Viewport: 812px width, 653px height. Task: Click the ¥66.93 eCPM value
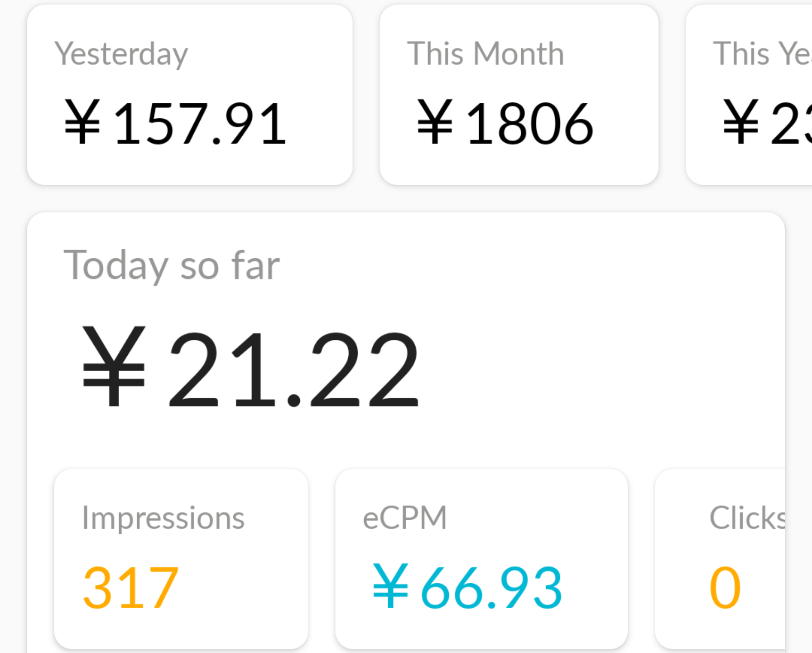click(467, 588)
